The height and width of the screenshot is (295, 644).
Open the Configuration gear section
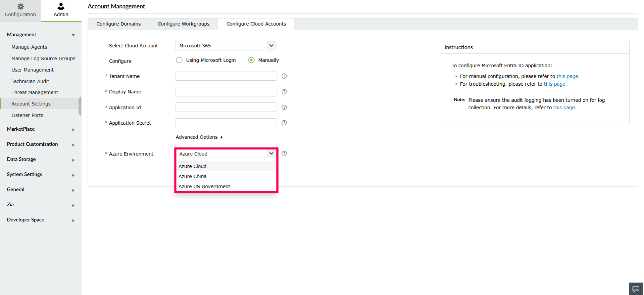click(x=20, y=10)
